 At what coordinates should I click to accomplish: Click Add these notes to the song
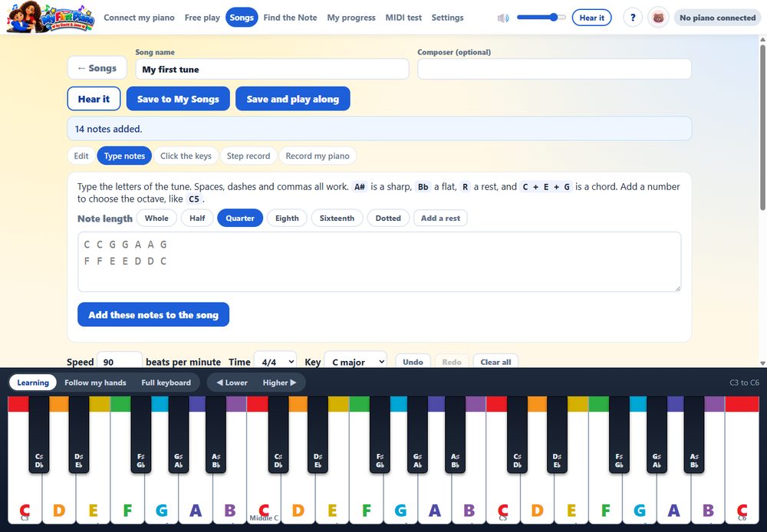153,314
